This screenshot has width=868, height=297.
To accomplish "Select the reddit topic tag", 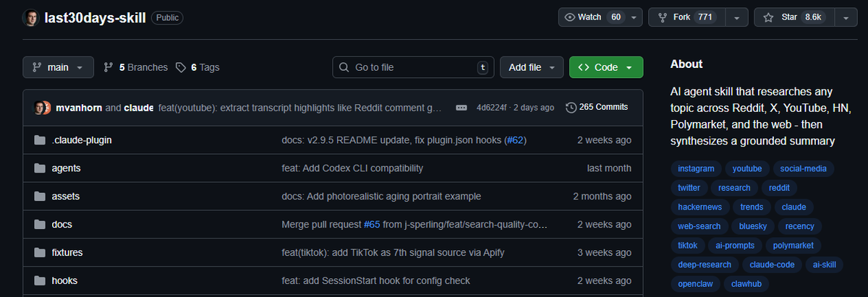I will 779,188.
